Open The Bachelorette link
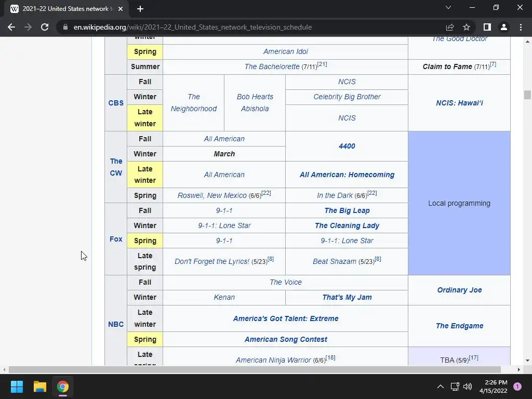532x399 pixels. [272, 66]
